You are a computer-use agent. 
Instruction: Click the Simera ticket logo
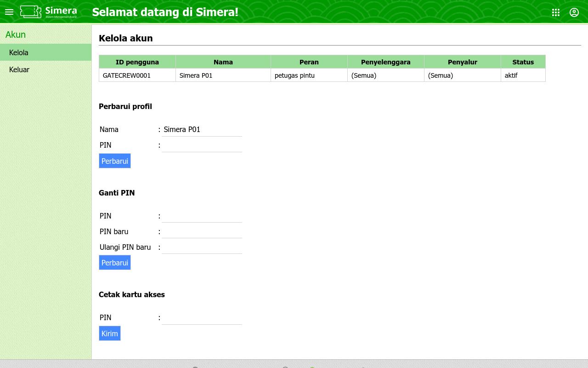48,12
